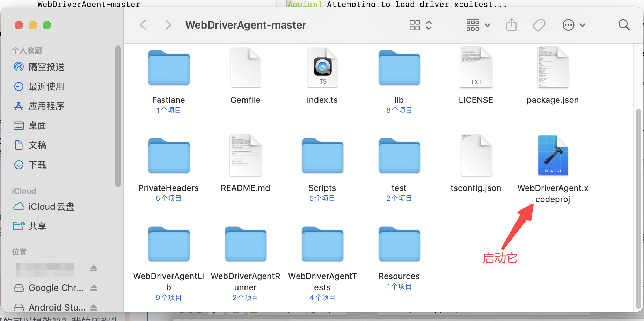Go forward with the right chevron button
The width and height of the screenshot is (644, 321).
[x=168, y=25]
